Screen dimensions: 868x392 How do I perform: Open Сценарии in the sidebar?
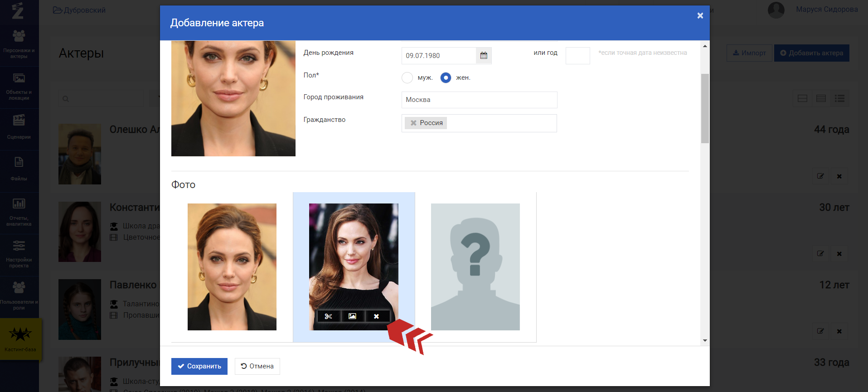(x=19, y=128)
